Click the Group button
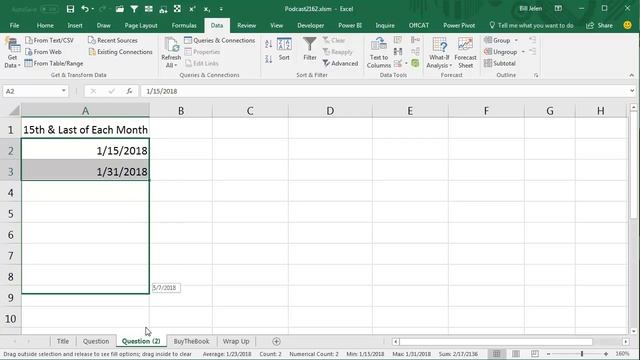 click(x=498, y=40)
